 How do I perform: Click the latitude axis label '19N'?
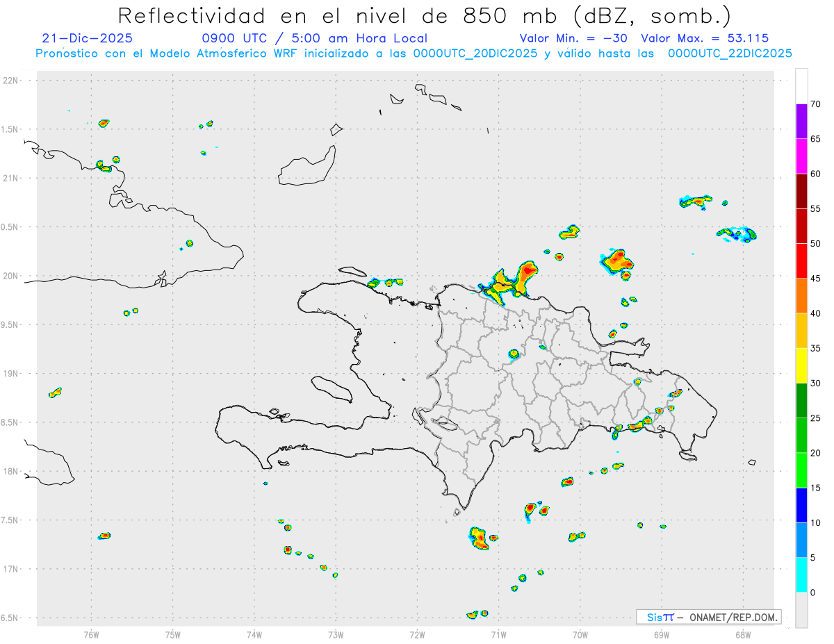coord(12,374)
